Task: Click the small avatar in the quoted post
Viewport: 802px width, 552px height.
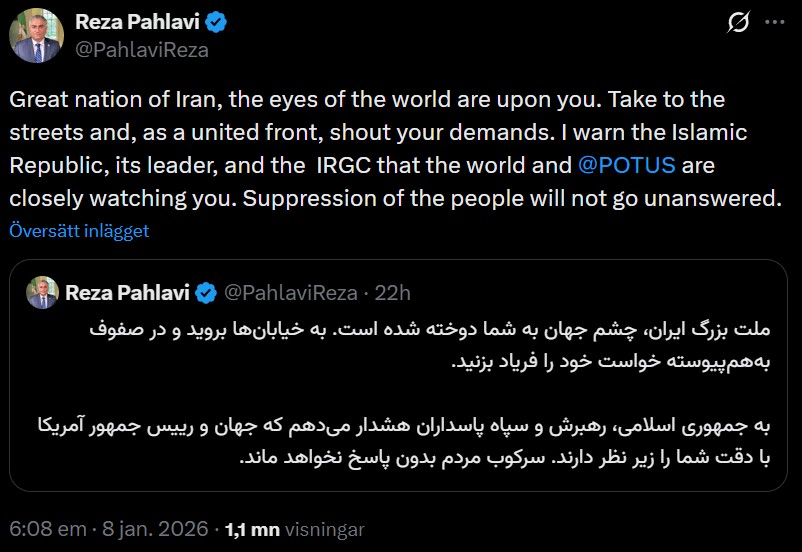Action: coord(41,292)
